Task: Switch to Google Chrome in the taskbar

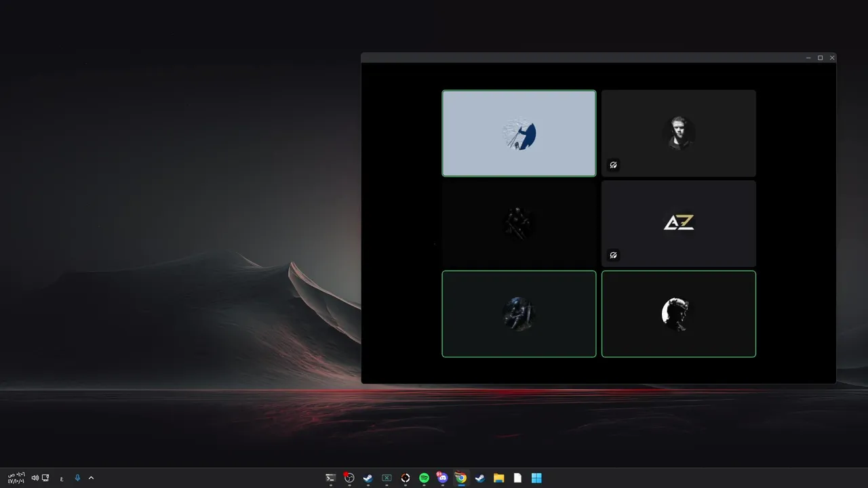Action: (x=461, y=478)
